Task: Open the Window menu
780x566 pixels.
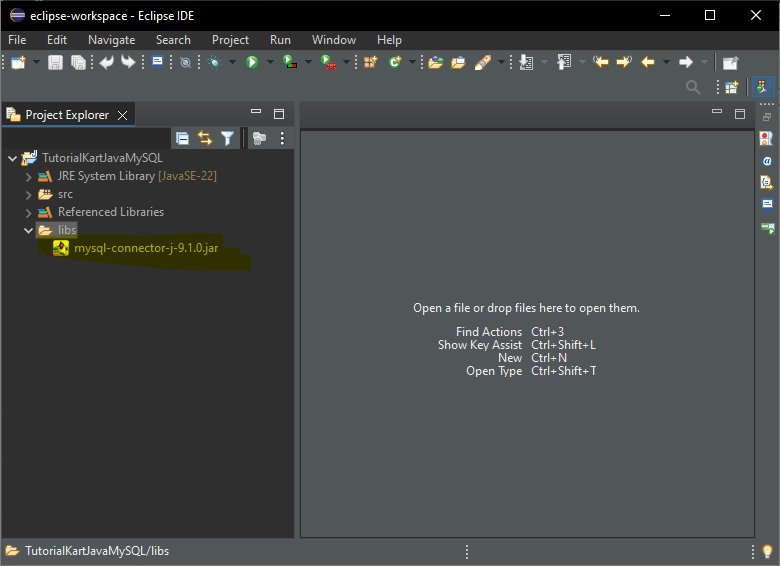Action: coord(334,40)
